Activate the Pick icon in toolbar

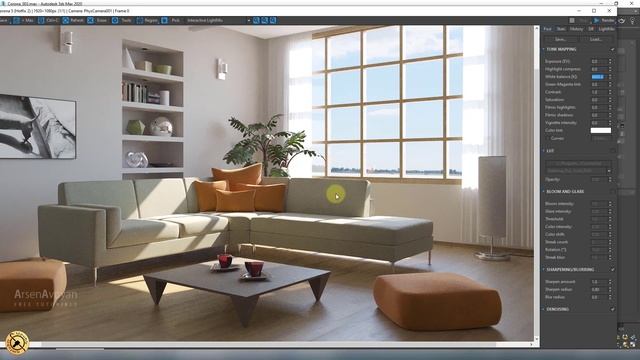pos(164,20)
